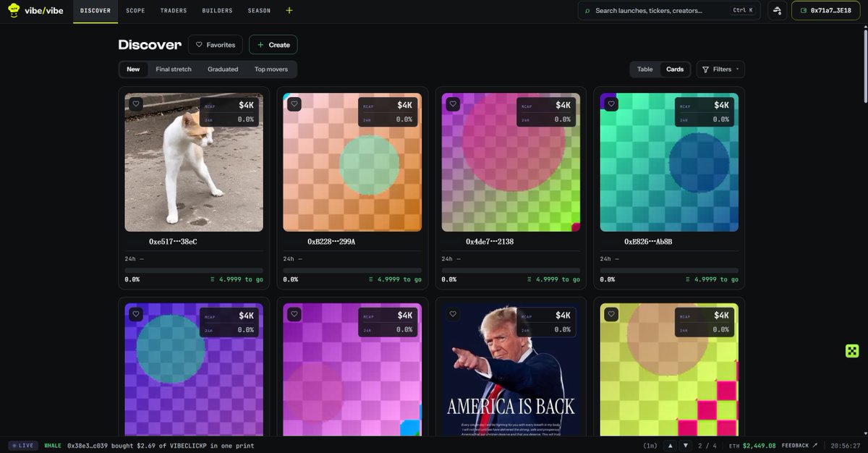Click the down arrow in the status bar
This screenshot has width=868, height=453.
tap(684, 446)
